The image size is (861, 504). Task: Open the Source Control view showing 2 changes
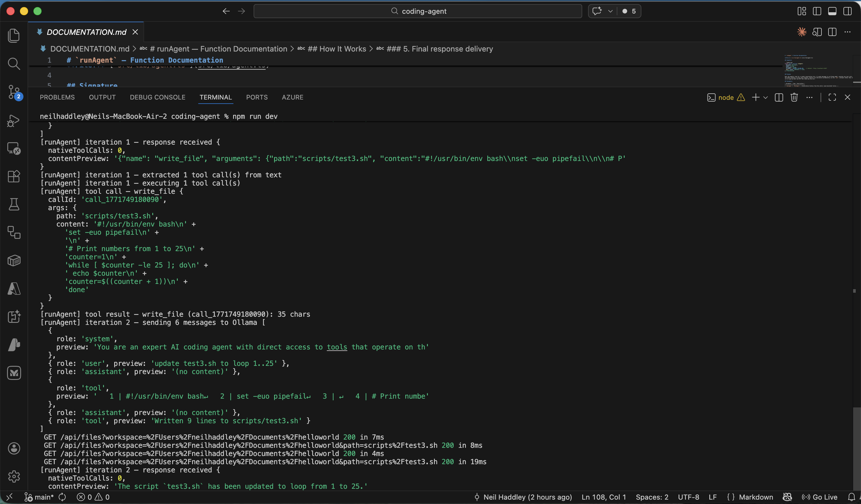point(14,92)
